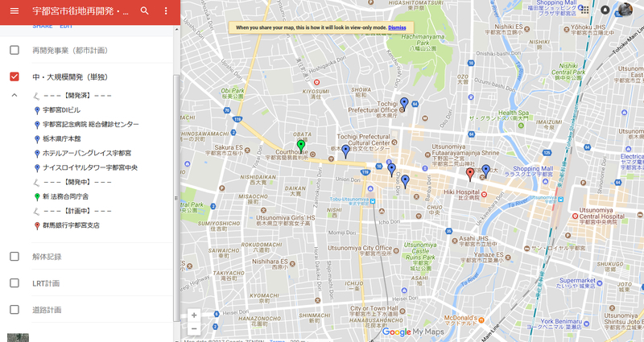Open the Google apps grid icon
The image size is (644, 342).
585,10
